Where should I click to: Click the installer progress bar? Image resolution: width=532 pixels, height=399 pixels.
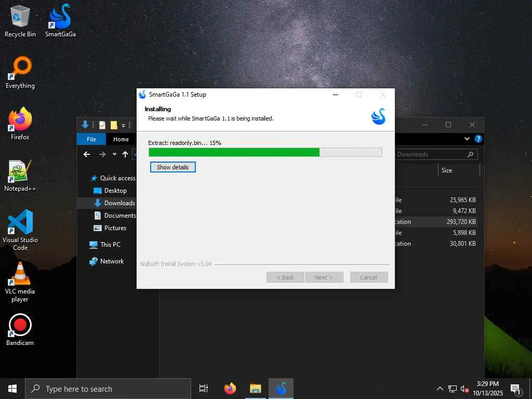[265, 152]
